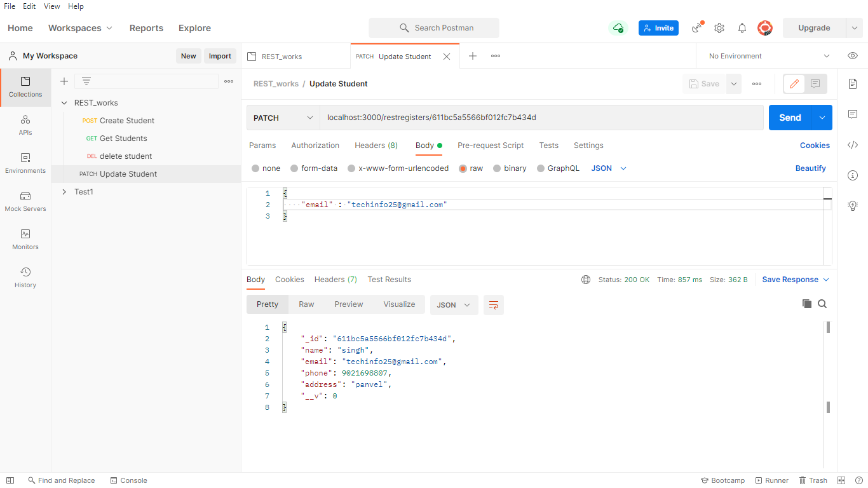Toggle line wrap in response viewer
868x488 pixels.
pyautogui.click(x=494, y=305)
